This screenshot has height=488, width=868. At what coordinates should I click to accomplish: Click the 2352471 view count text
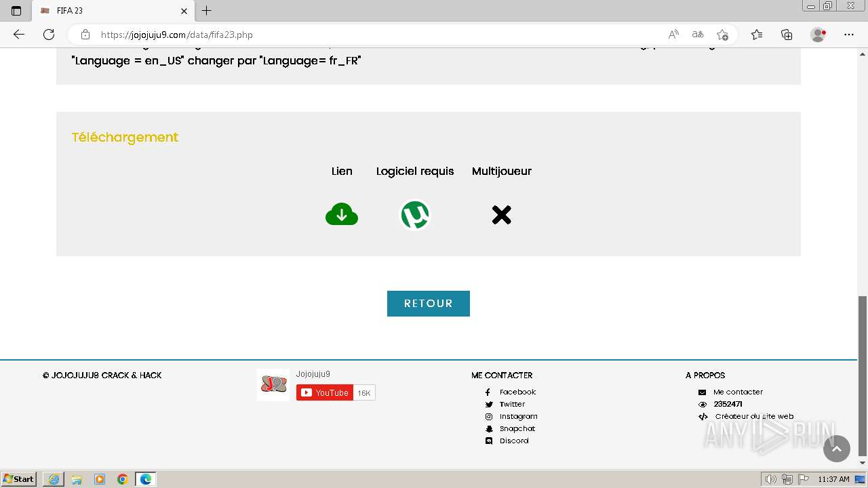pos(728,404)
